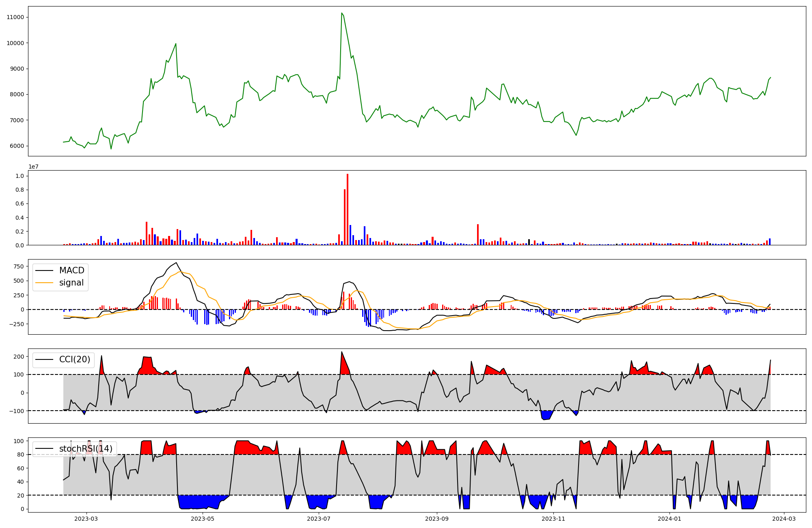The width and height of the screenshot is (812, 528).
Task: Click the 6000 price axis tick label
Action: [17, 146]
